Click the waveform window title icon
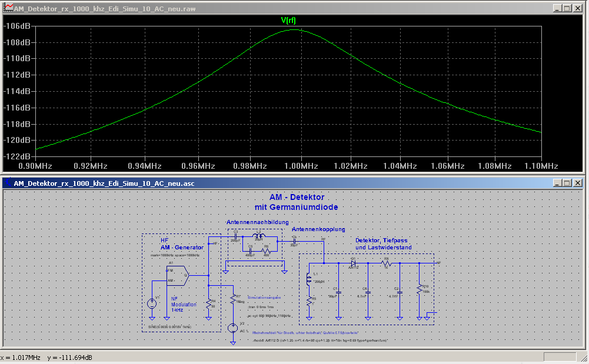Viewport: 589px width, 364px height. pyautogui.click(x=8, y=8)
